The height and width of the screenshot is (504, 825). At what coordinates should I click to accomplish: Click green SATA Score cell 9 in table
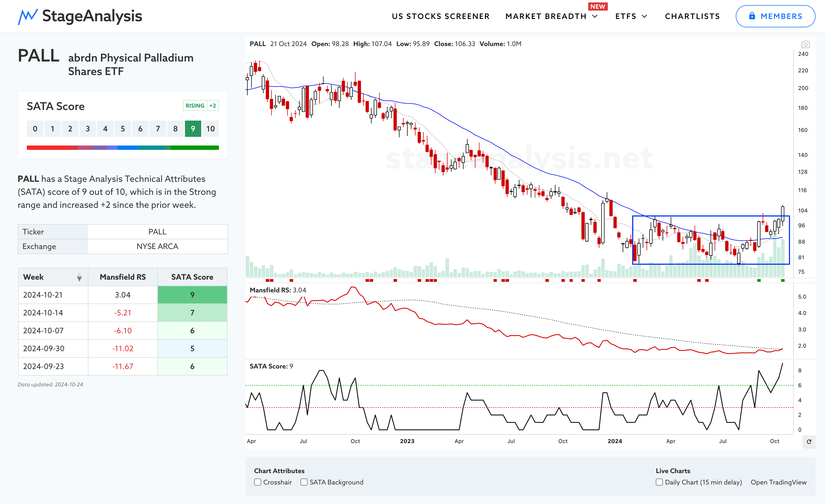(x=192, y=295)
